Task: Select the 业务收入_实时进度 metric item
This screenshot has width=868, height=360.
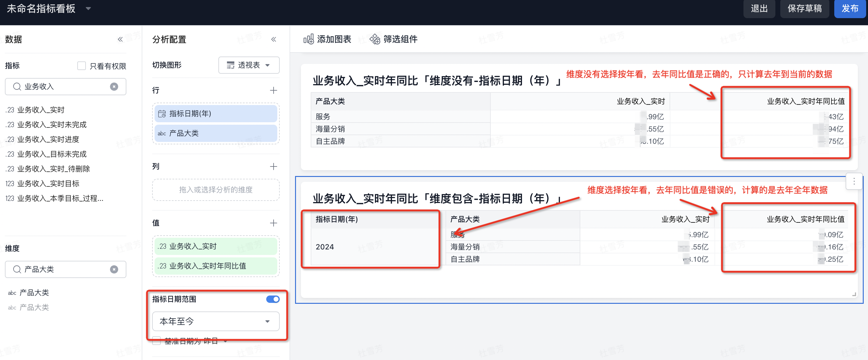Action: (48, 139)
